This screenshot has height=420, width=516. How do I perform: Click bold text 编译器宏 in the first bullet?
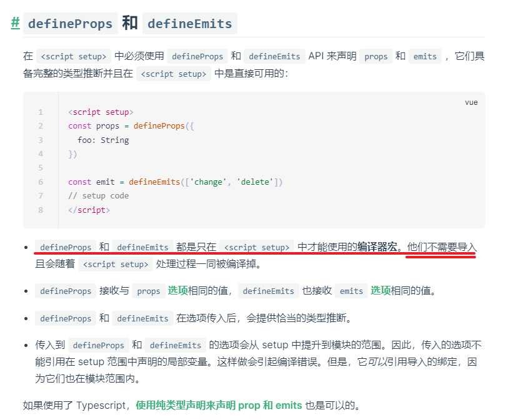click(377, 247)
